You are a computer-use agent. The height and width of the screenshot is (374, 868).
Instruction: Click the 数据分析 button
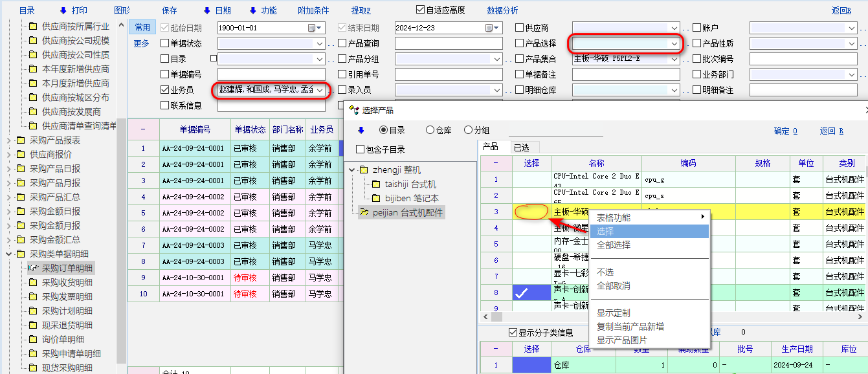[x=502, y=10]
